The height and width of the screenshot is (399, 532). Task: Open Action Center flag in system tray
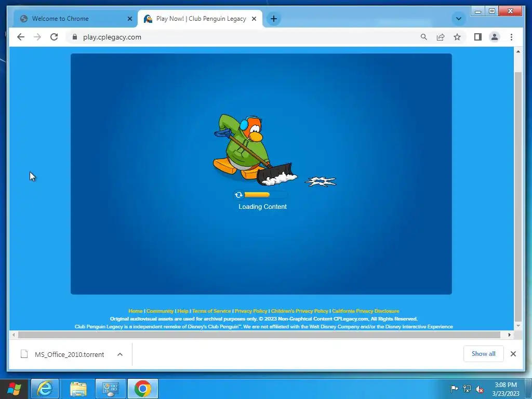(454, 389)
